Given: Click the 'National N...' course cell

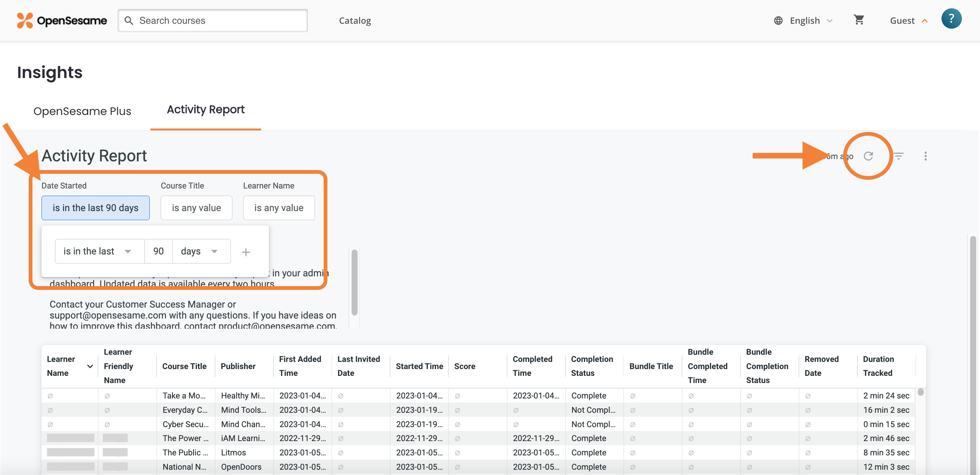Looking at the screenshot, I should tap(186, 467).
